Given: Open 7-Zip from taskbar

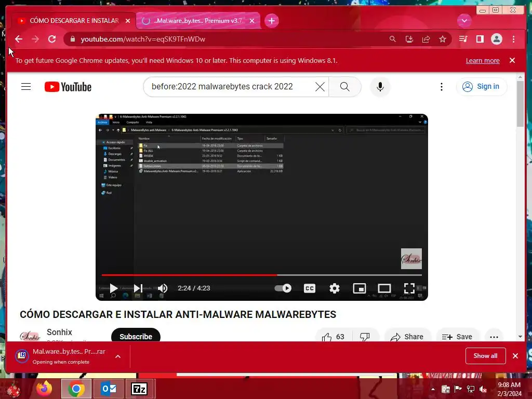Looking at the screenshot, I should click(x=139, y=389).
